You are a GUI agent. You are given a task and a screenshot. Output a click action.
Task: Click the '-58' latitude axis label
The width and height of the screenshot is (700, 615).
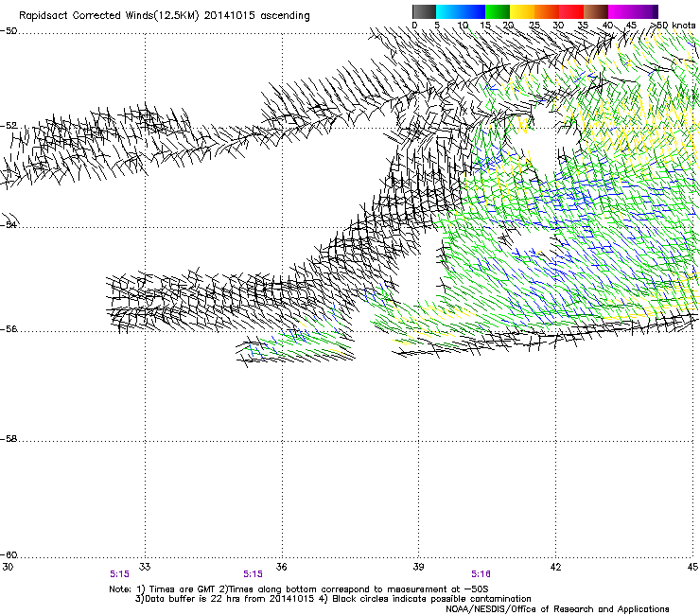(x=9, y=439)
